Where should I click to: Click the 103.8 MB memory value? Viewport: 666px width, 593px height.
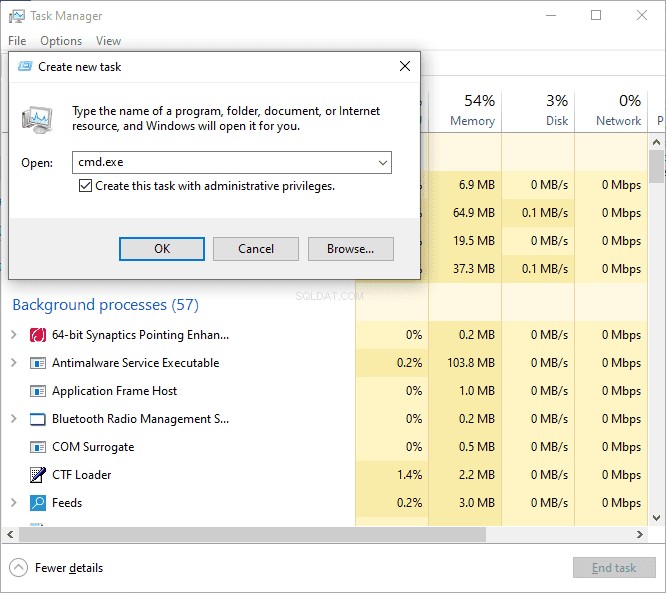click(471, 363)
